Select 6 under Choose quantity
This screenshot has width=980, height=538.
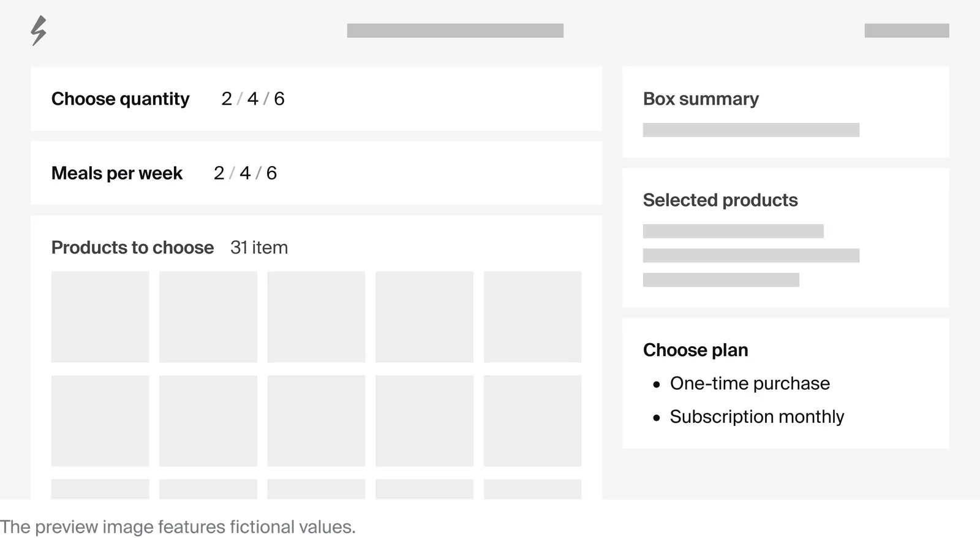pyautogui.click(x=279, y=99)
